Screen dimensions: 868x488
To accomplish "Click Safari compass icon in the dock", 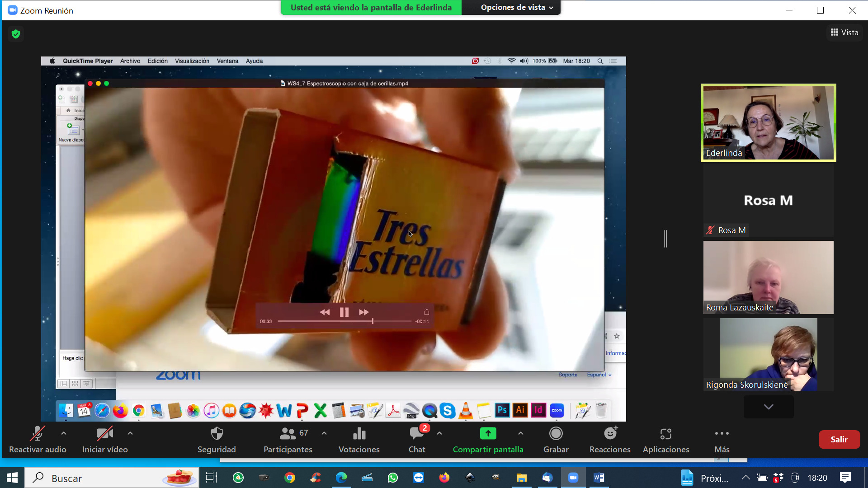I will click(x=102, y=410).
